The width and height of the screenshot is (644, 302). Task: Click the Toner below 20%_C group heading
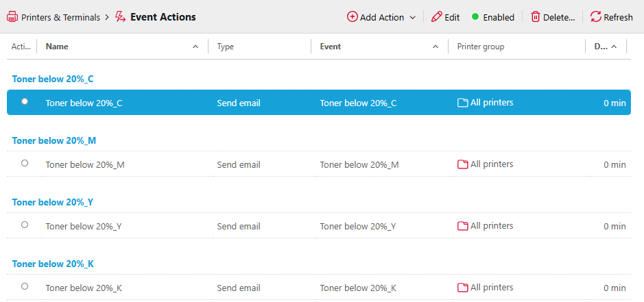point(53,79)
